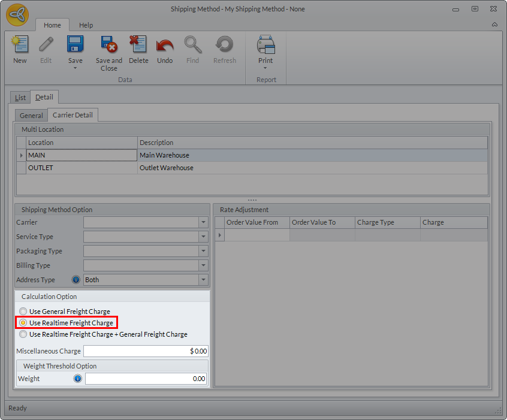507x420 pixels.
Task: Open the Help ribbon tab
Action: tap(86, 25)
